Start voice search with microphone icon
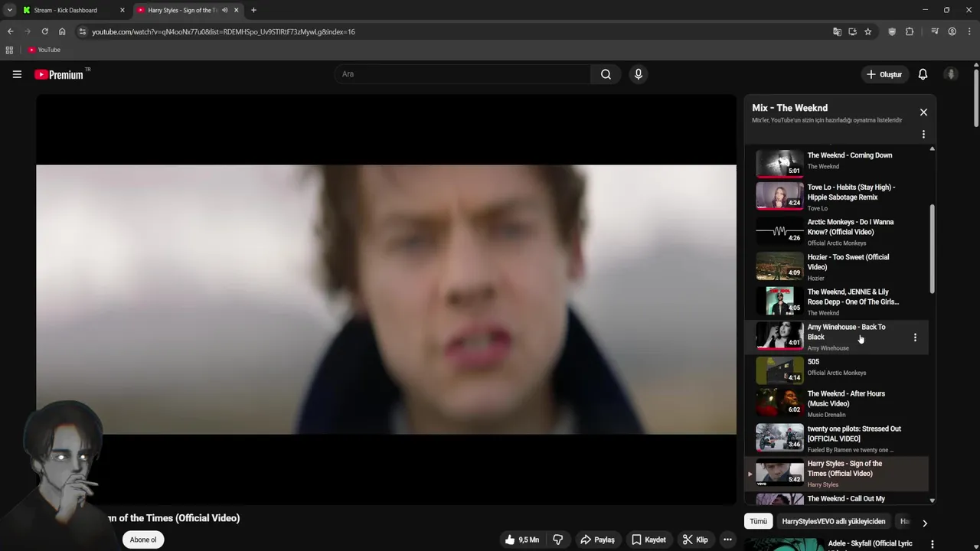980x551 pixels. pyautogui.click(x=638, y=74)
